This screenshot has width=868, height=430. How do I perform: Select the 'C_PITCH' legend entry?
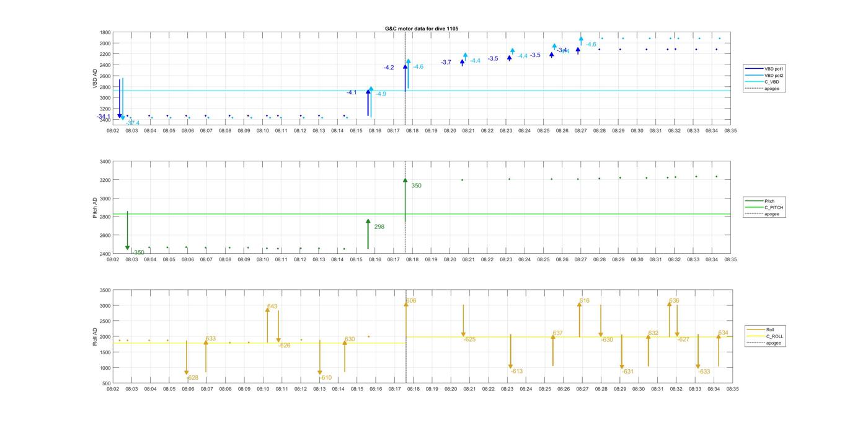[764, 207]
